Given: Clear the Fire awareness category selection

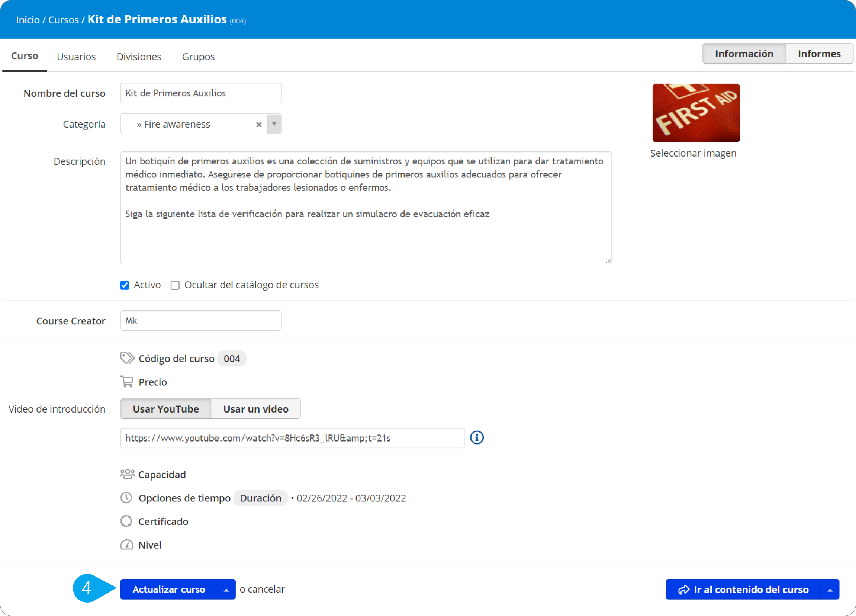Looking at the screenshot, I should point(259,124).
